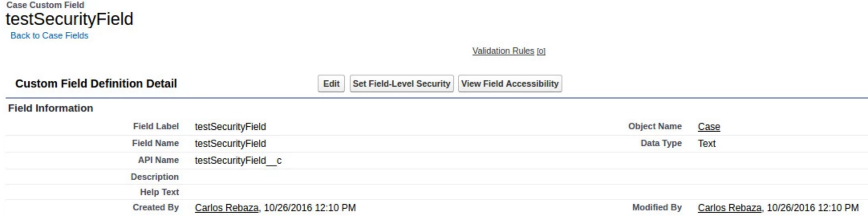Click the Case Custom Field caption
Viewport: 868px width, 220px height.
[45, 5]
